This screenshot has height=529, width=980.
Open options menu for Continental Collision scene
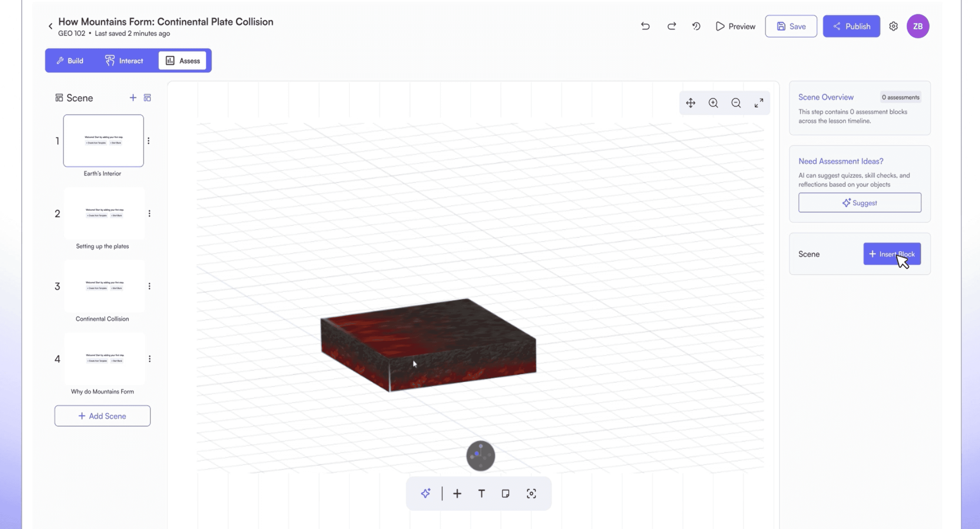[150, 286]
